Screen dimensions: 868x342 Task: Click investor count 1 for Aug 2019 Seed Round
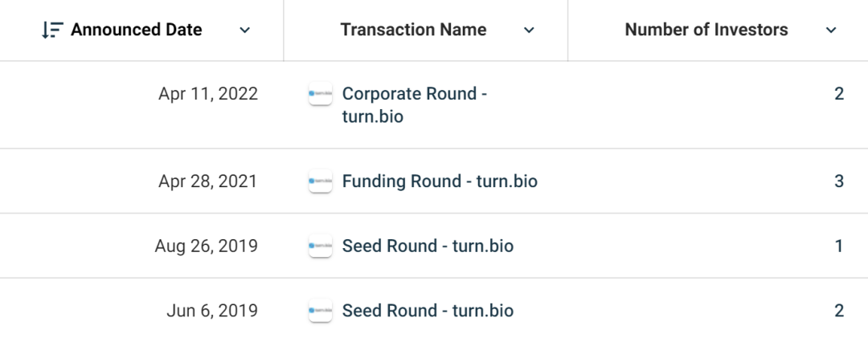pos(839,246)
